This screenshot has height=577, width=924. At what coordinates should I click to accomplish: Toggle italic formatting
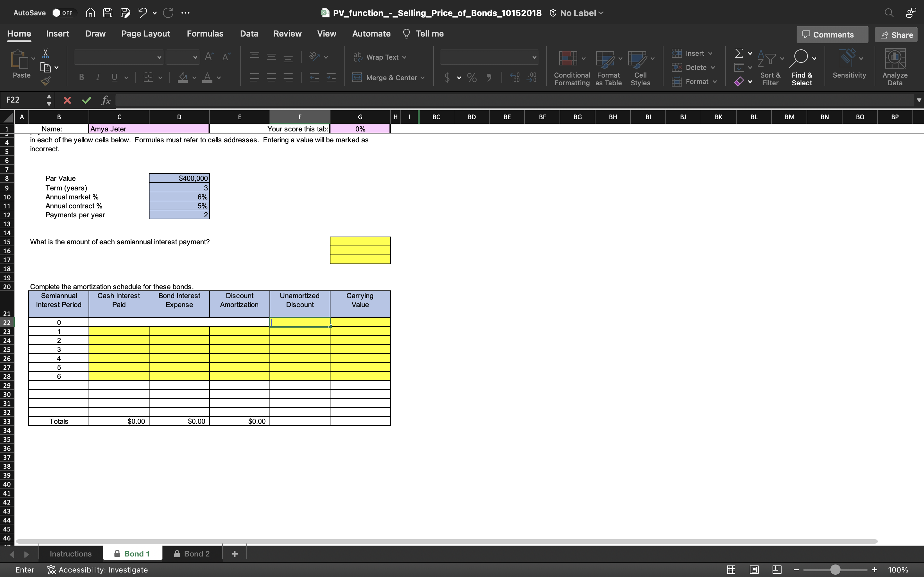pos(98,78)
